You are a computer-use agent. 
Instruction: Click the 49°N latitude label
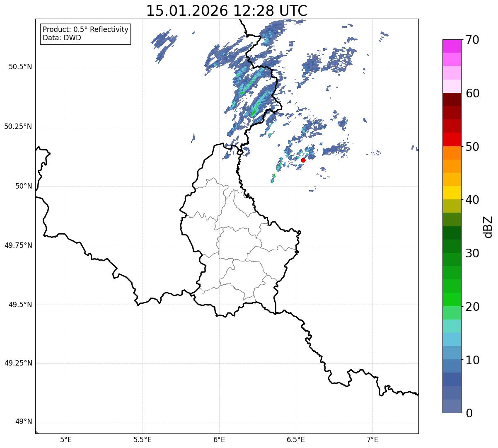pyautogui.click(x=24, y=422)
